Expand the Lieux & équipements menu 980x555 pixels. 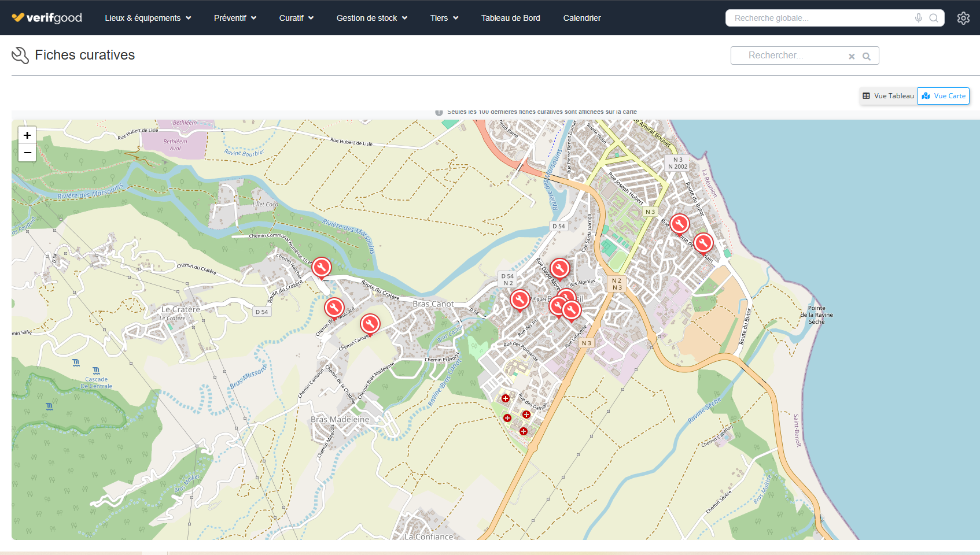pos(148,18)
